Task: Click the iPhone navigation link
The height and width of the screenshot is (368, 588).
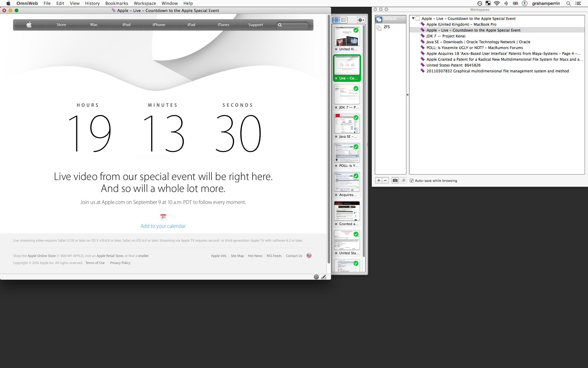Action: 159,25
